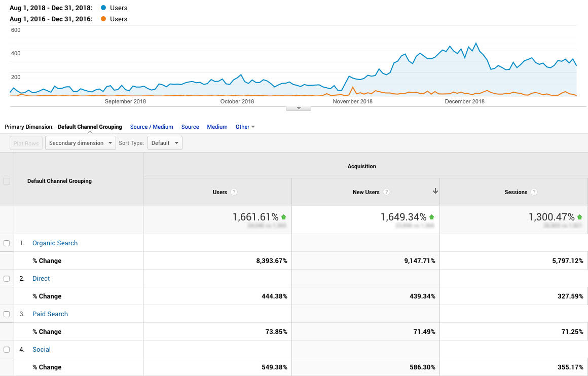The image size is (588, 376).
Task: Open the Social channel link
Action: point(42,350)
